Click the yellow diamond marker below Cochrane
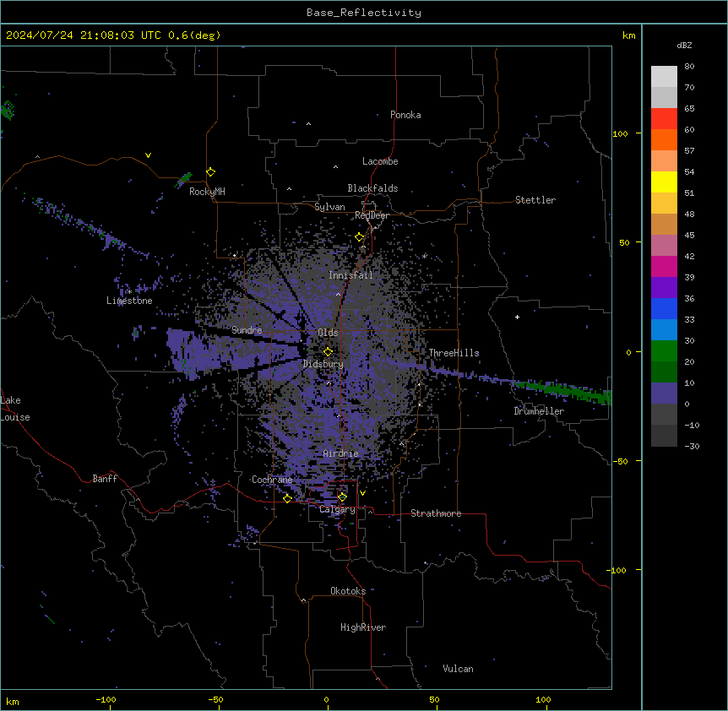The width and height of the screenshot is (728, 711). tap(287, 498)
